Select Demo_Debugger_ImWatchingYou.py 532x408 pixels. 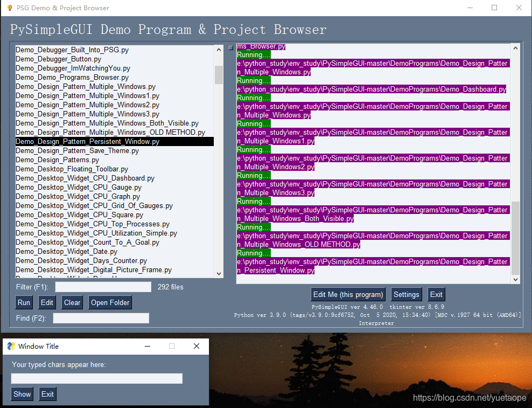tap(115, 68)
